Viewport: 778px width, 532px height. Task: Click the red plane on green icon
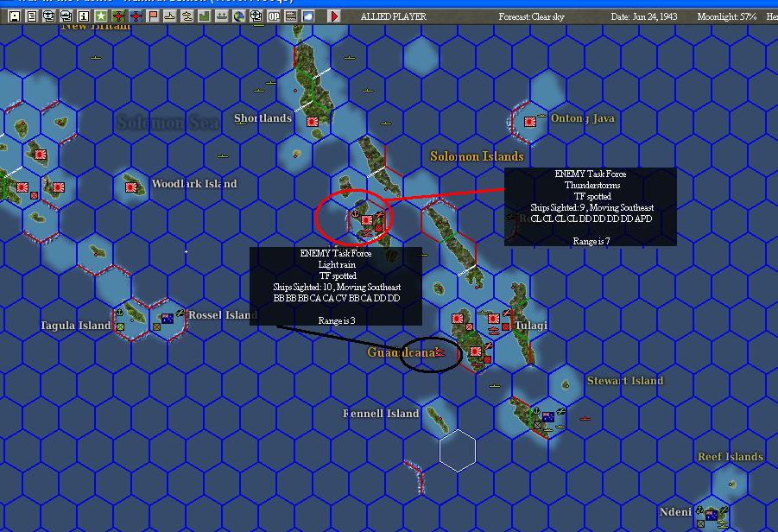click(118, 16)
